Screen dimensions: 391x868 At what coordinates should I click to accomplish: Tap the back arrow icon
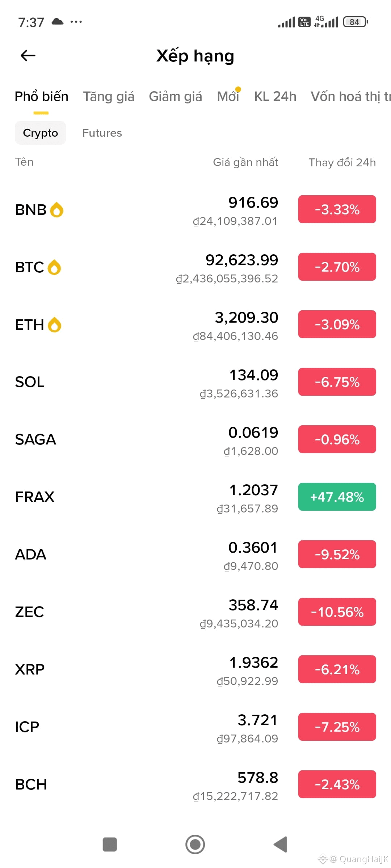tap(28, 56)
